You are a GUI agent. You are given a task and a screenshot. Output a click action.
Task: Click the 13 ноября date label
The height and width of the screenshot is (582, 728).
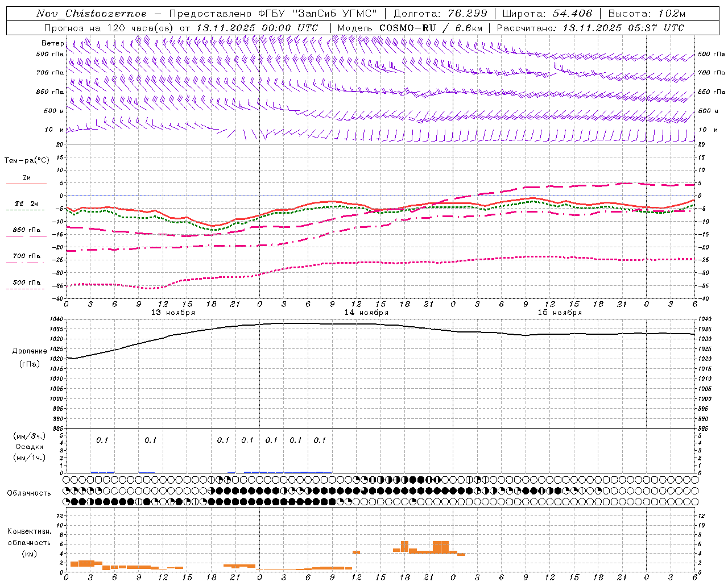pos(173,313)
